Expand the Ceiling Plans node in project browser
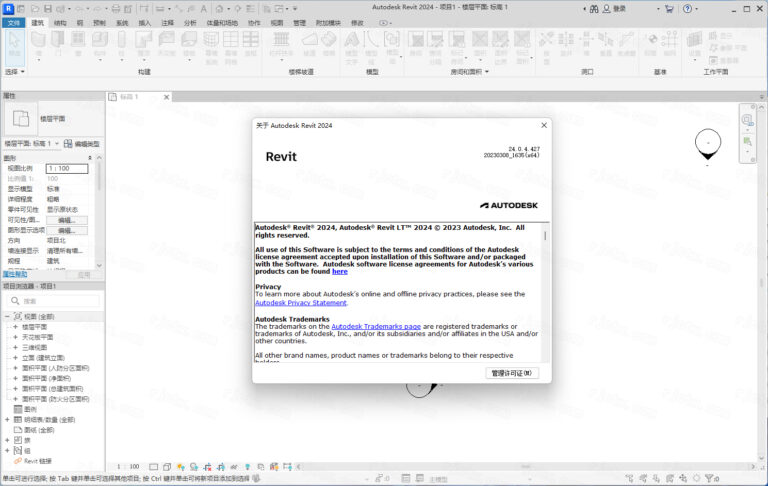Viewport: 768px width, 486px height. [15, 337]
